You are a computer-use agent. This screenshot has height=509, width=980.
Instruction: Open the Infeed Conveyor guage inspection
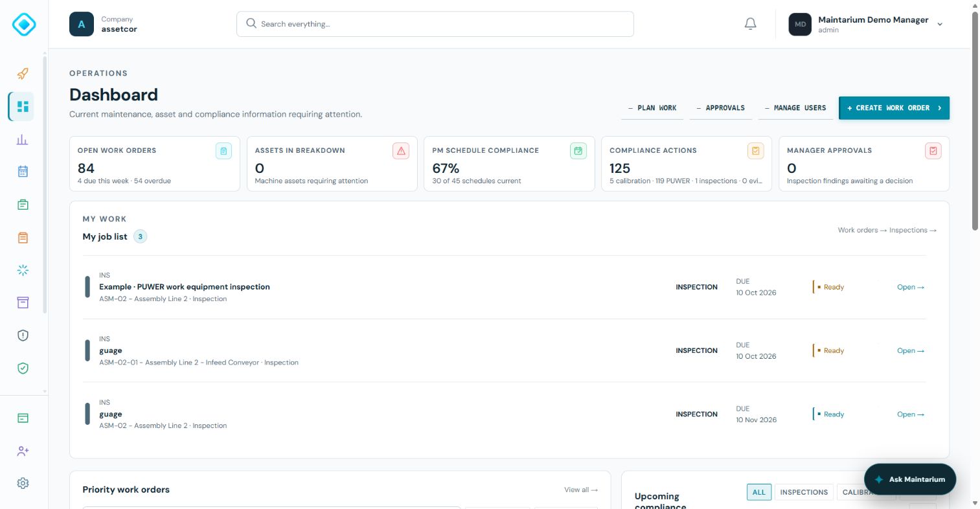[910, 351]
